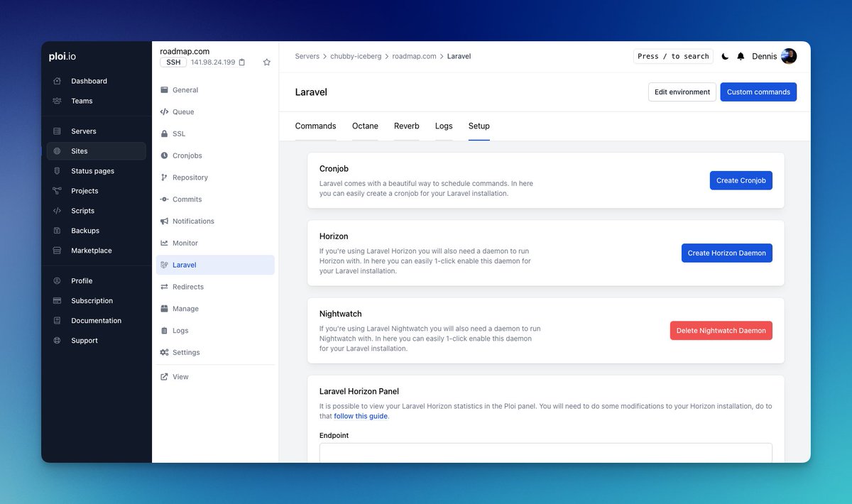The height and width of the screenshot is (504, 852).
Task: Open the Dennis user avatar menu
Action: [789, 56]
